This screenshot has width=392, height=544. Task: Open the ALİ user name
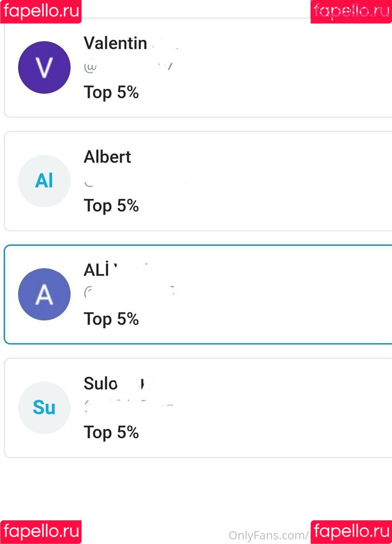point(97,270)
